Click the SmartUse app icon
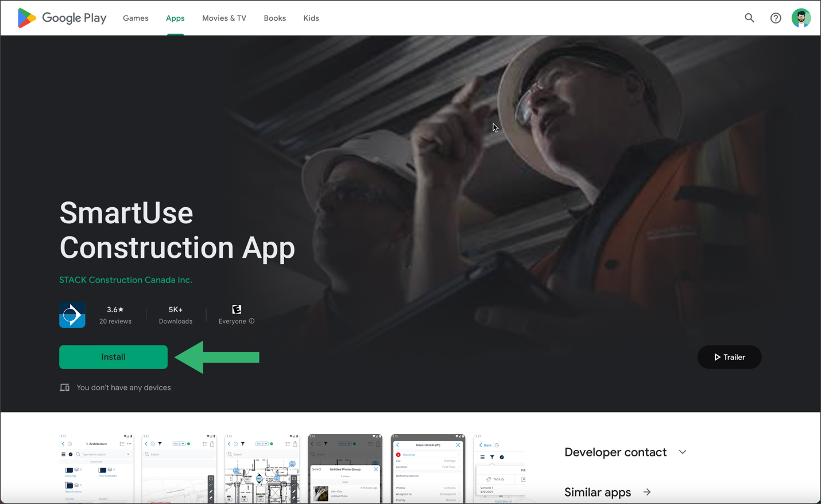 coord(72,315)
